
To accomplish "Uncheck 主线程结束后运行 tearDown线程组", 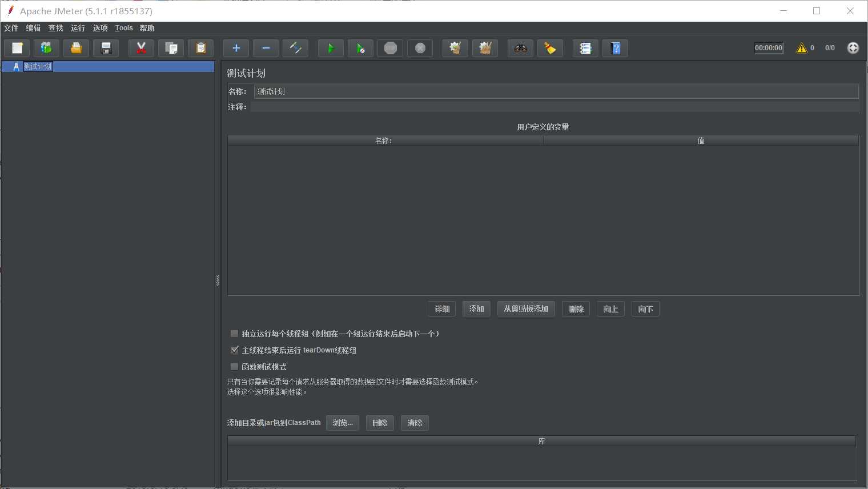I will tap(234, 350).
